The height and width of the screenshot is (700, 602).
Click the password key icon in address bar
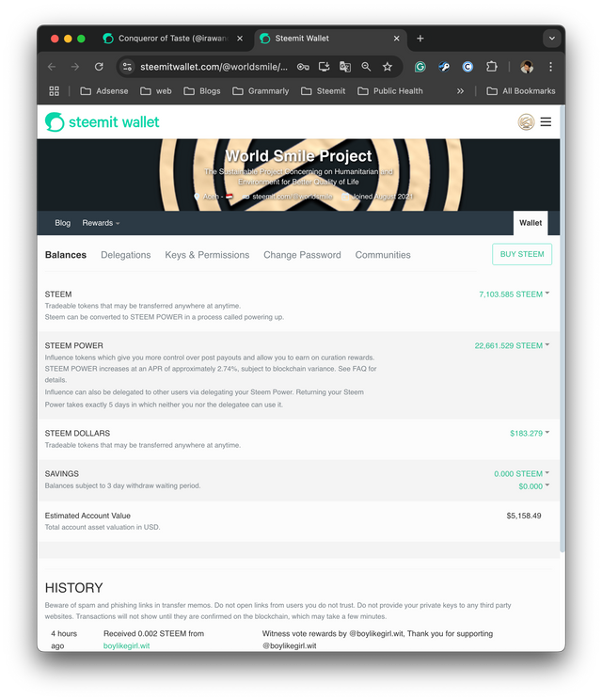pyautogui.click(x=303, y=67)
